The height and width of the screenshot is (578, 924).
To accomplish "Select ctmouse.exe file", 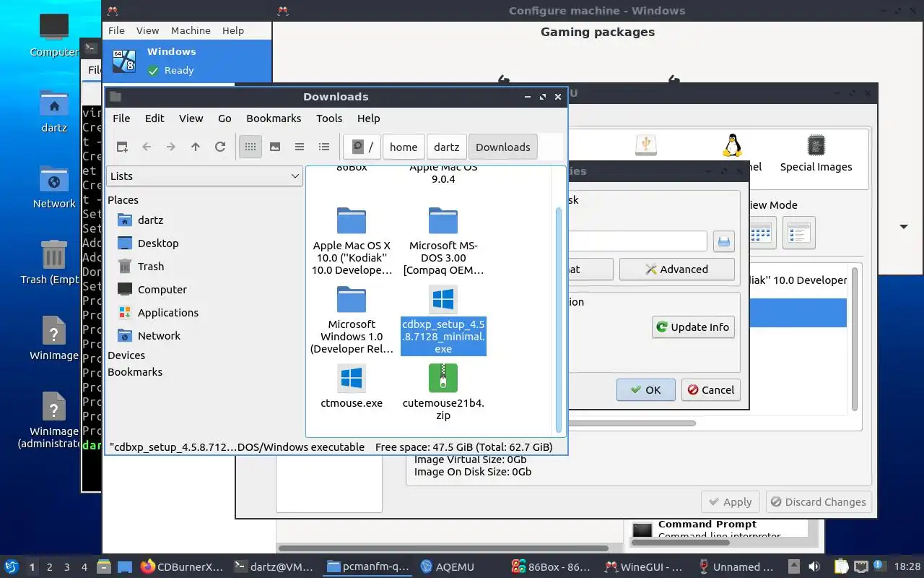I will 352,387.
